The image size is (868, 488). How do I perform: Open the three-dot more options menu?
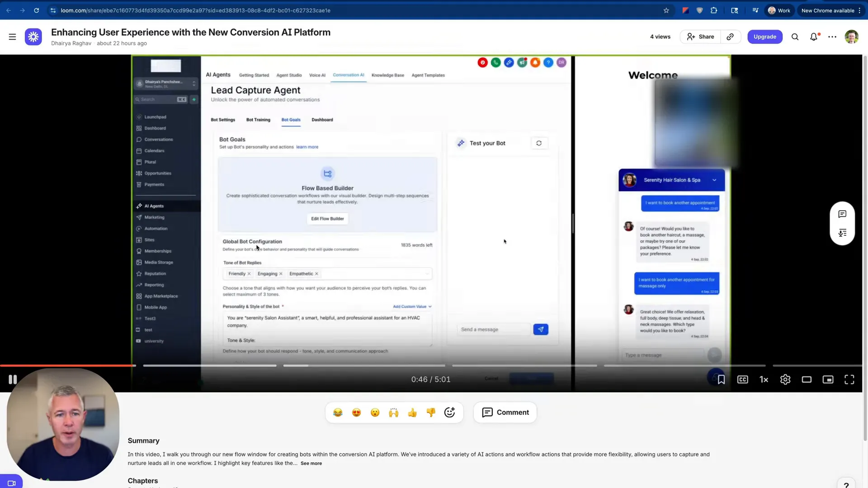832,37
